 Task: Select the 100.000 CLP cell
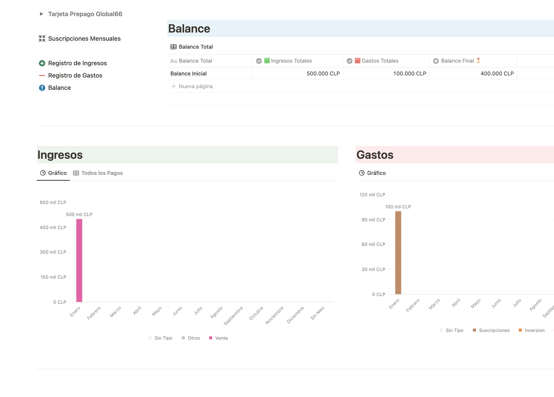(386, 74)
